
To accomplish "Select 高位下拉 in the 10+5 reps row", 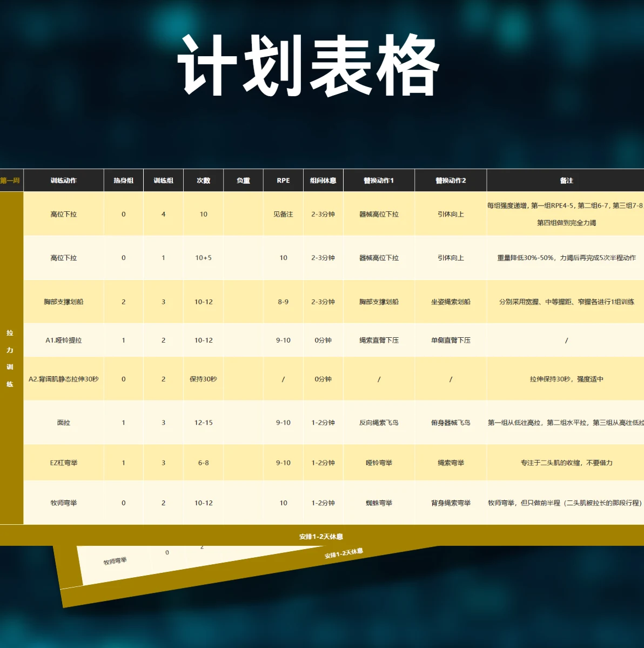I will coord(64,257).
